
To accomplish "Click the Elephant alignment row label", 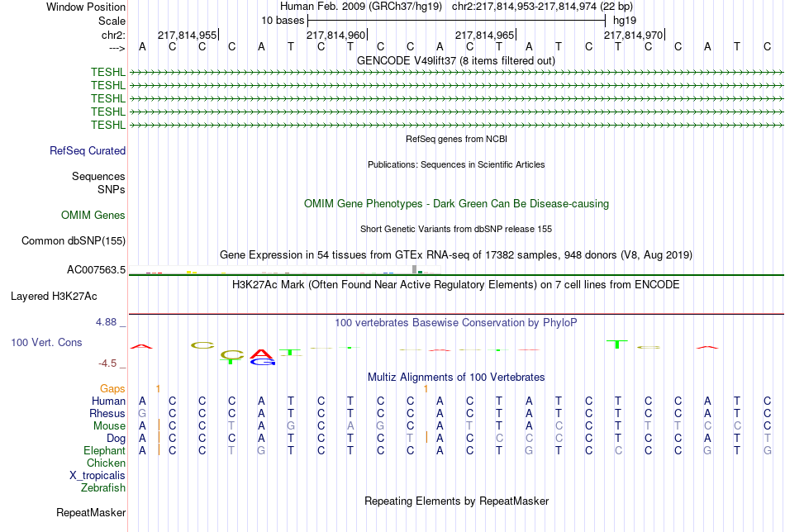I will [x=105, y=450].
